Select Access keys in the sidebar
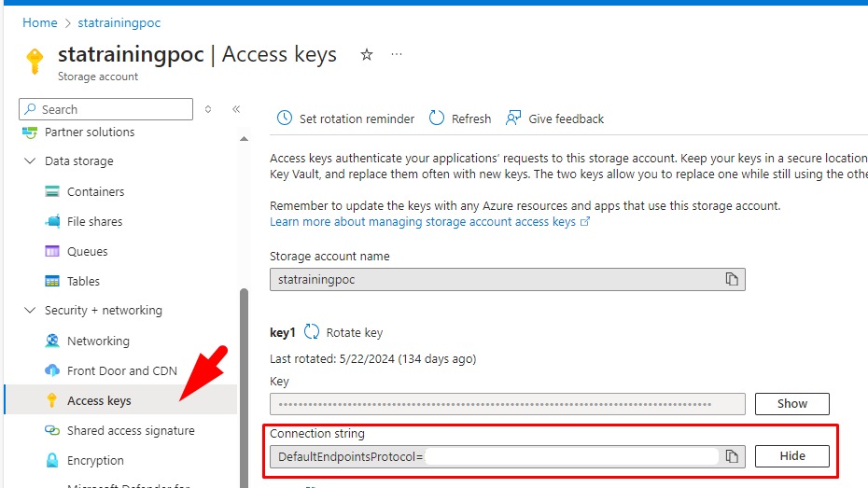Viewport: 868px width, 488px height. 120,400
